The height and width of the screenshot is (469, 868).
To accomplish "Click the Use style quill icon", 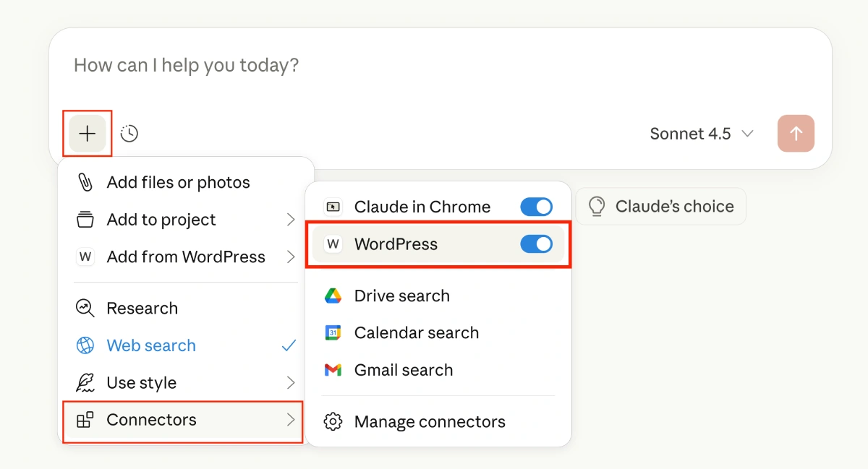I will [85, 382].
